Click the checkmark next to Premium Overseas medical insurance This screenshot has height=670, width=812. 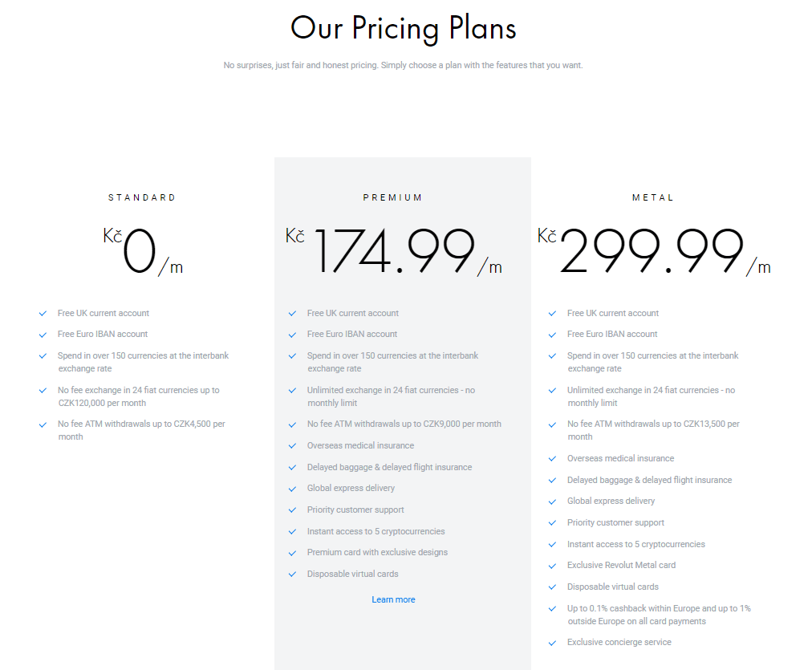point(293,446)
